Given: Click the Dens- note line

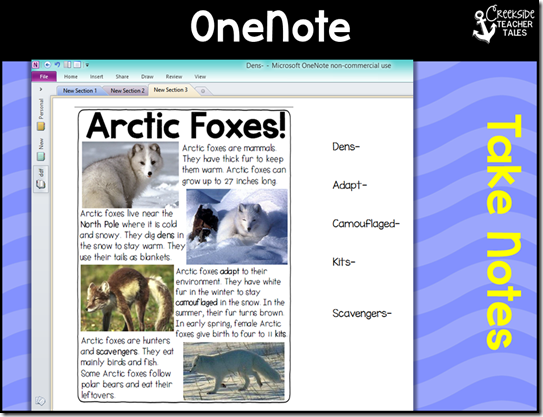Looking at the screenshot, I should pos(346,147).
